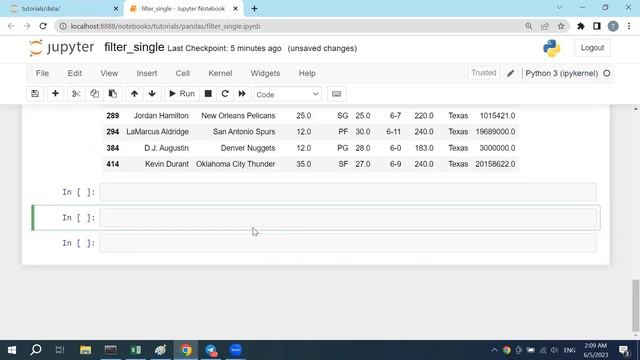The height and width of the screenshot is (360, 640).
Task: Click the Python 3 (ipykernel) label
Action: click(562, 73)
